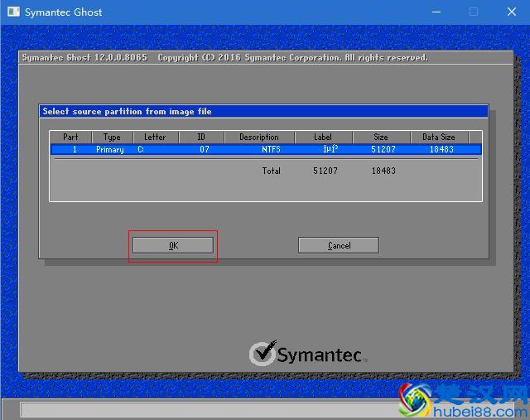Click the empty status bar at bottom
Image resolution: width=530 pixels, height=420 pixels.
point(207,410)
